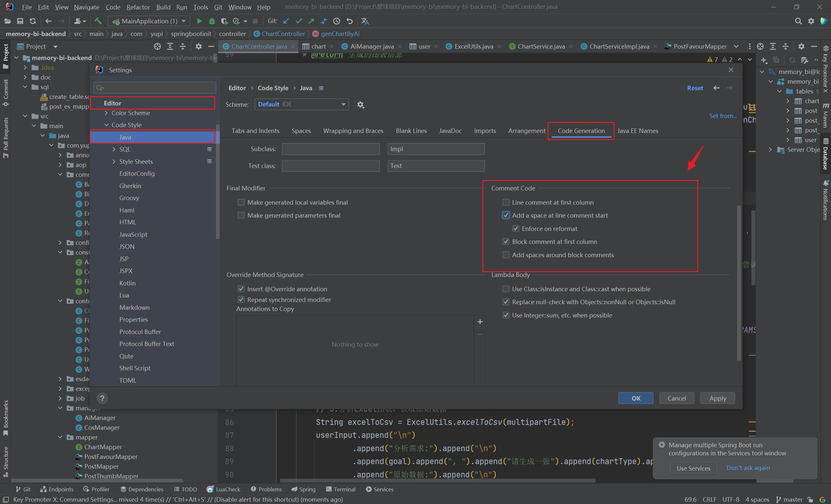Collapse Code Style settings node
Image resolution: width=831 pixels, height=504 pixels.
pos(106,125)
